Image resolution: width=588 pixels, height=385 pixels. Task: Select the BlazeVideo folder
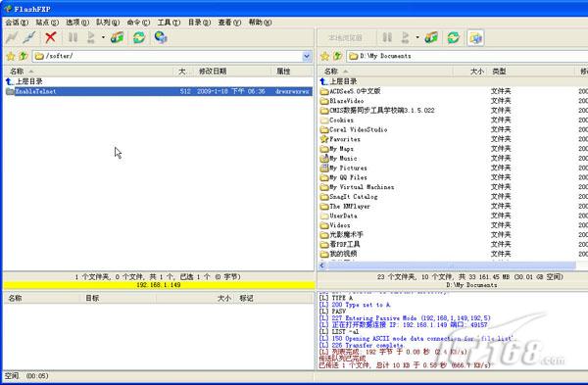[x=342, y=101]
